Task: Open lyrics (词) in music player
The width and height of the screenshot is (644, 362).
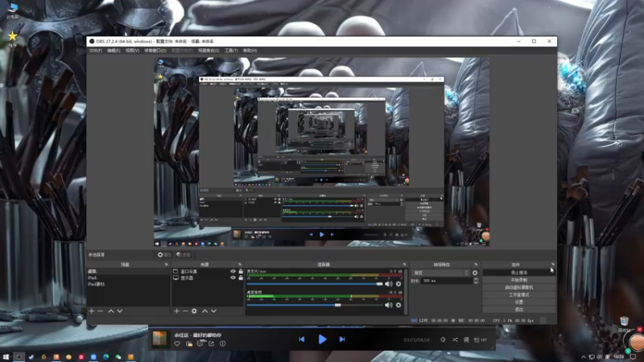Action: pos(466,339)
